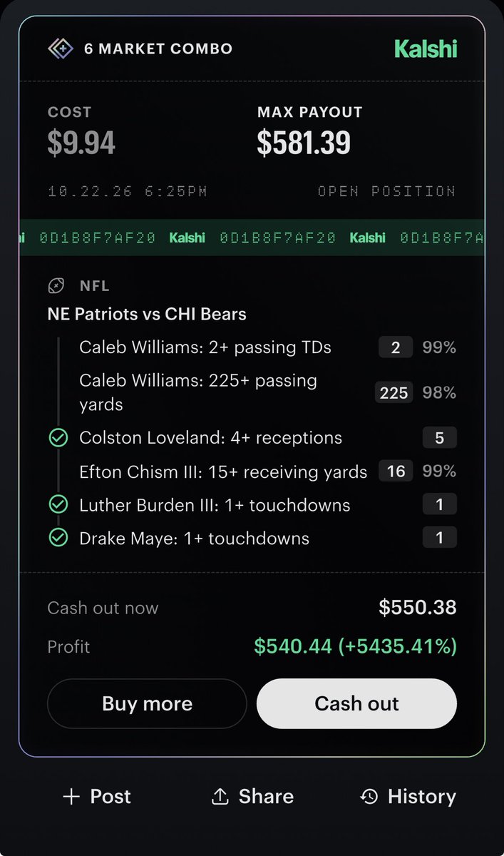Viewport: 504px width, 856px height.
Task: Click the 225 stat badge
Action: (x=394, y=392)
